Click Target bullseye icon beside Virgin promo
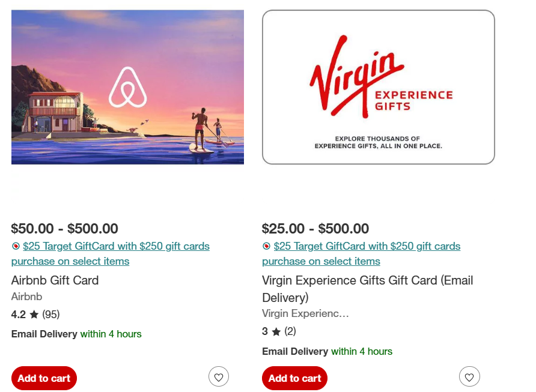The image size is (536, 392). pos(266,246)
